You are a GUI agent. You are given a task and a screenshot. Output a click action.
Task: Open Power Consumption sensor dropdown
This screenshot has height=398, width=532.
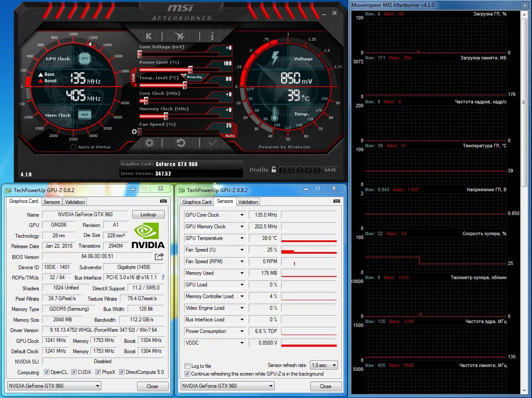point(242,331)
